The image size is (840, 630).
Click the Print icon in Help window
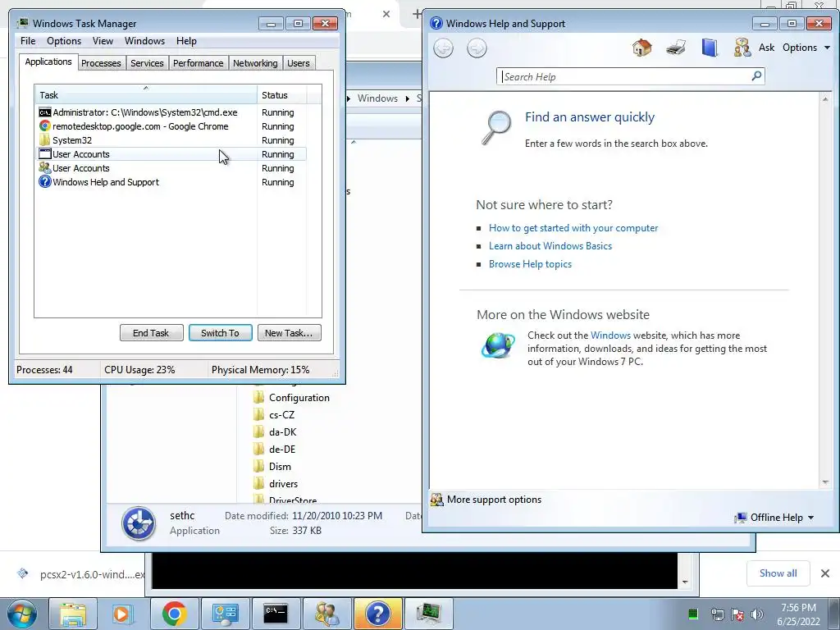(x=676, y=48)
